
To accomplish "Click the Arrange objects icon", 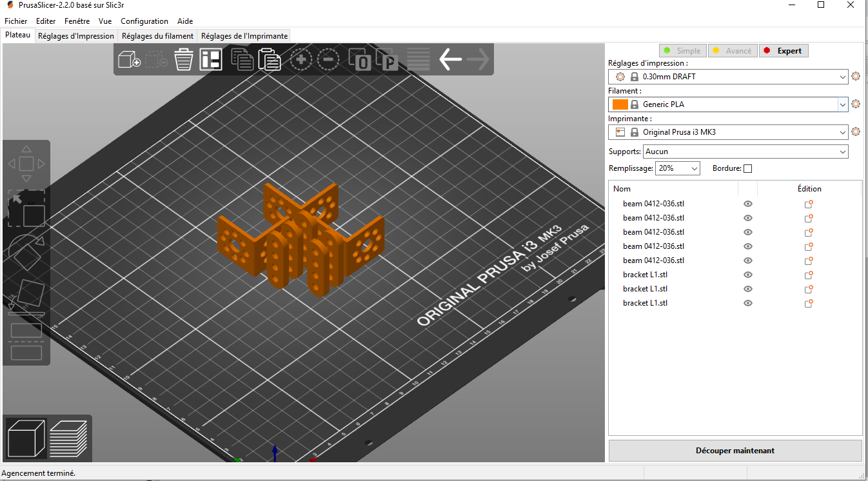I will tap(211, 60).
